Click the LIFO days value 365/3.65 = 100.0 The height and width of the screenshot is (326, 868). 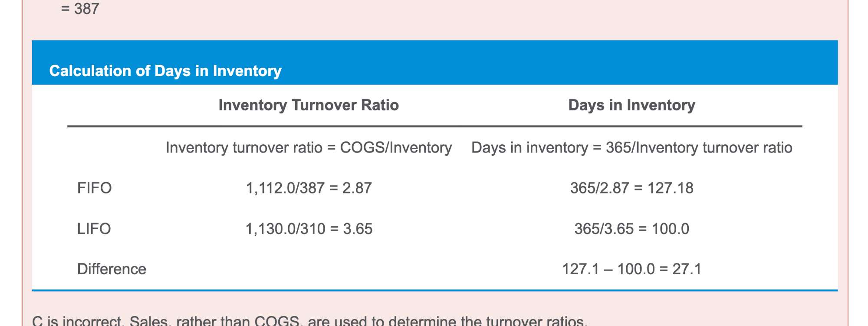[x=631, y=229]
